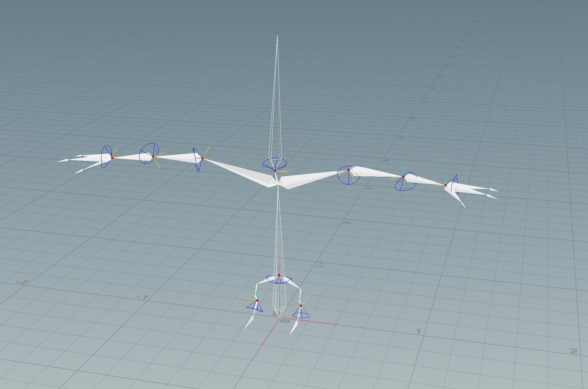This screenshot has height=389, width=588.
Task: Select the red pelvis joint above the legs
Action: [279, 275]
